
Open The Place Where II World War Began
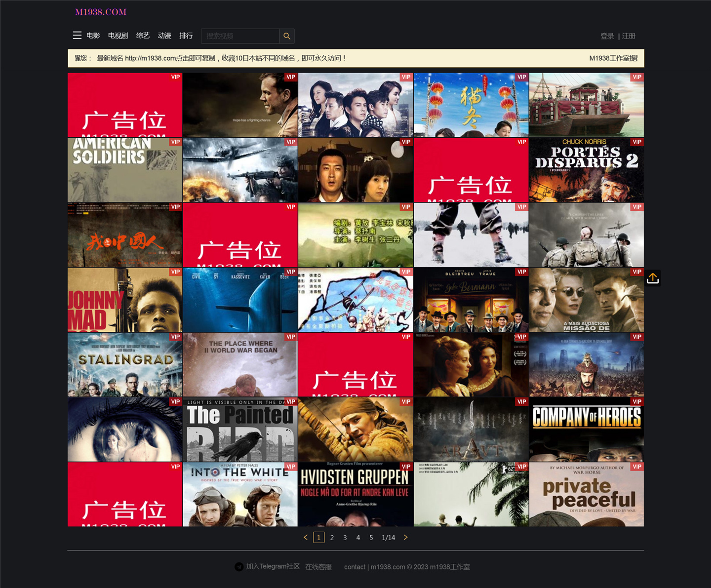(240, 365)
